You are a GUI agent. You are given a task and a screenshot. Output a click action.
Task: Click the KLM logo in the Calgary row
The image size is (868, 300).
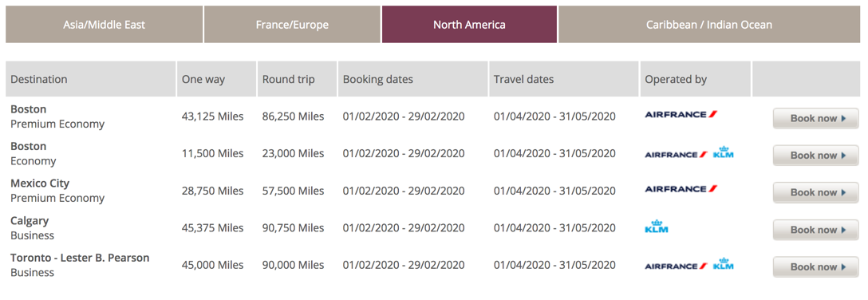656,227
